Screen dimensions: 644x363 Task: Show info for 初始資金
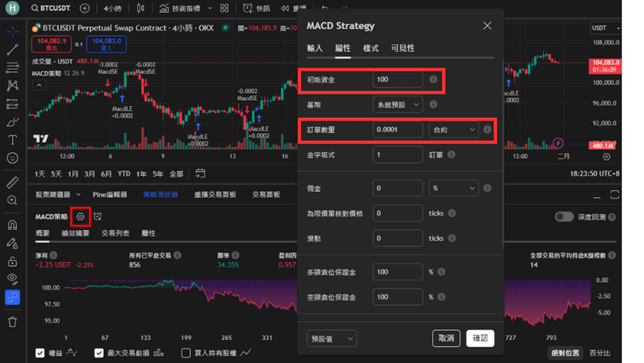[x=434, y=79]
